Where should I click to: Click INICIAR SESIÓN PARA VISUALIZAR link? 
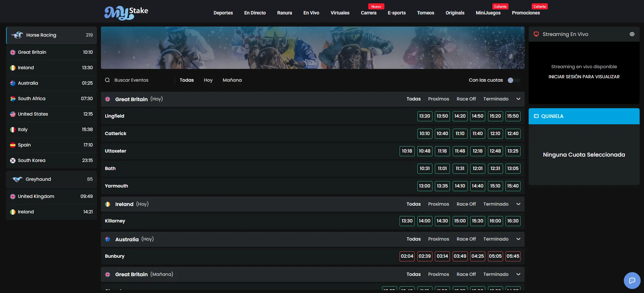point(584,77)
